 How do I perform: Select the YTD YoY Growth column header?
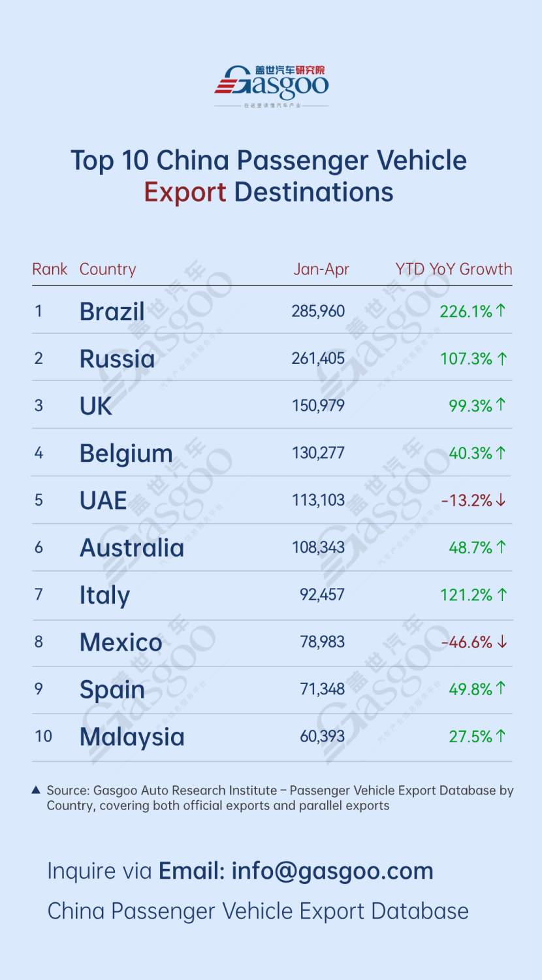coord(454,269)
